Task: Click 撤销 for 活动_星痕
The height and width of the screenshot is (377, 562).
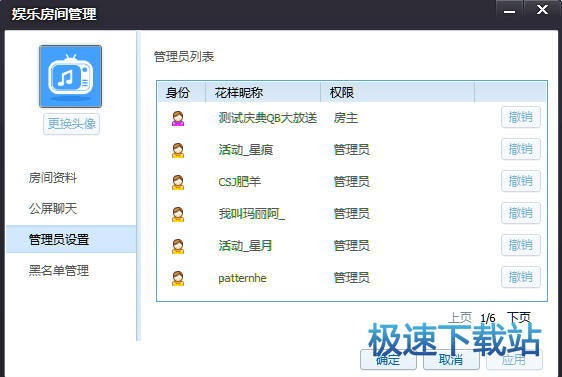Action: pos(520,149)
